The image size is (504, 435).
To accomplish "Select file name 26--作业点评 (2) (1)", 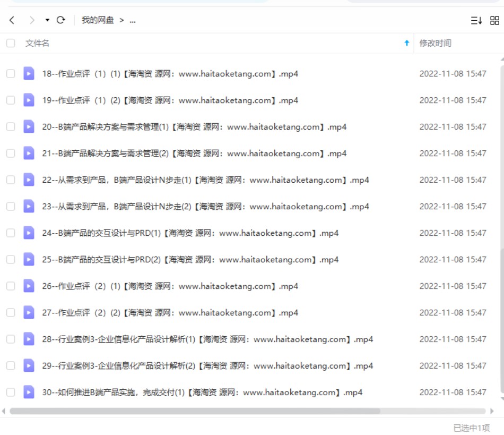I will coord(170,286).
